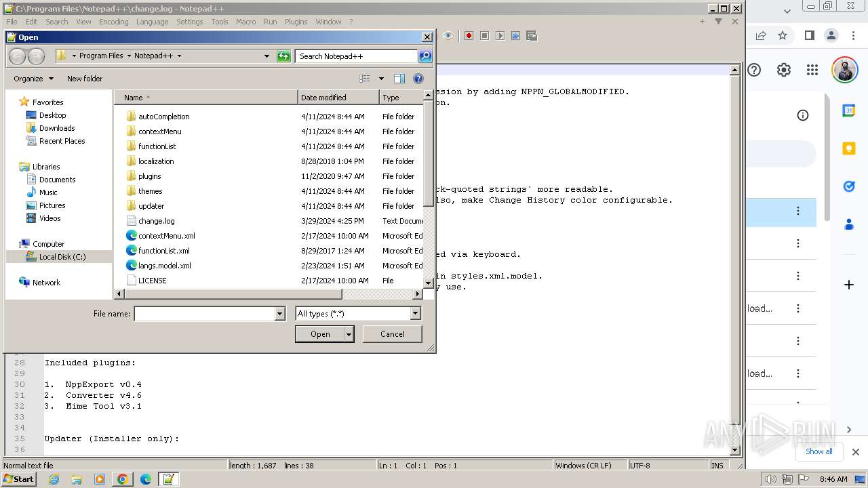The width and height of the screenshot is (868, 488).
Task: Select langs.model.xml file
Action: [164, 266]
